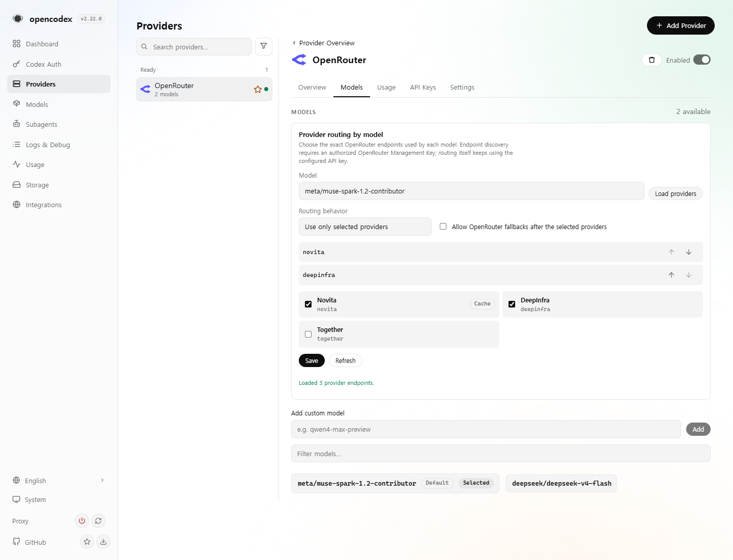Select the deepseek/deepseek-v4-flash model chip
Viewport: 733px width, 560px height.
(561, 483)
